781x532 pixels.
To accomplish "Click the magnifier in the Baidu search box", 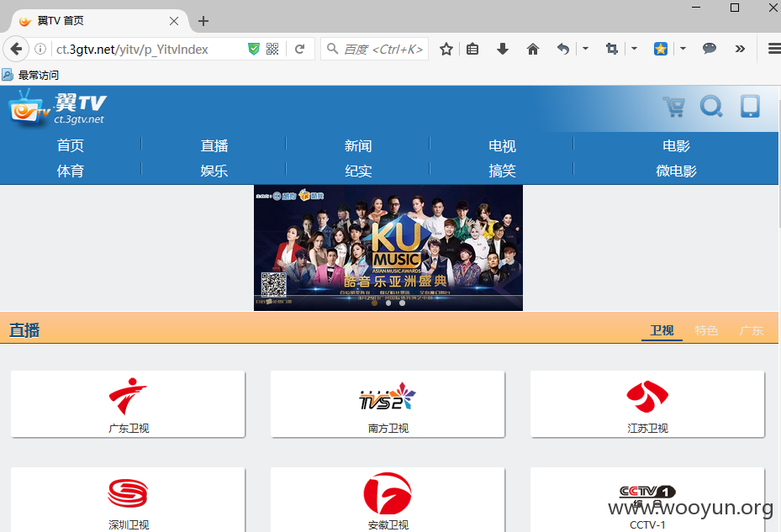I will click(x=332, y=49).
